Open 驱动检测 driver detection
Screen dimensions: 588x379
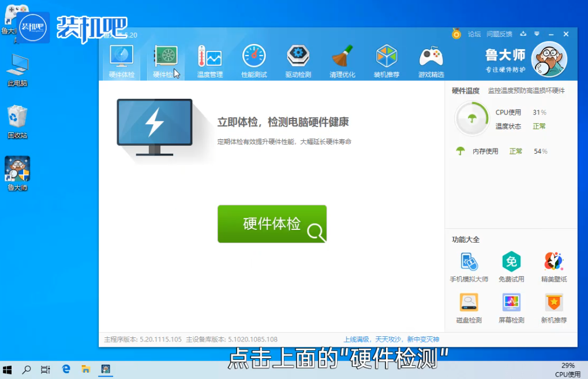pyautogui.click(x=298, y=62)
